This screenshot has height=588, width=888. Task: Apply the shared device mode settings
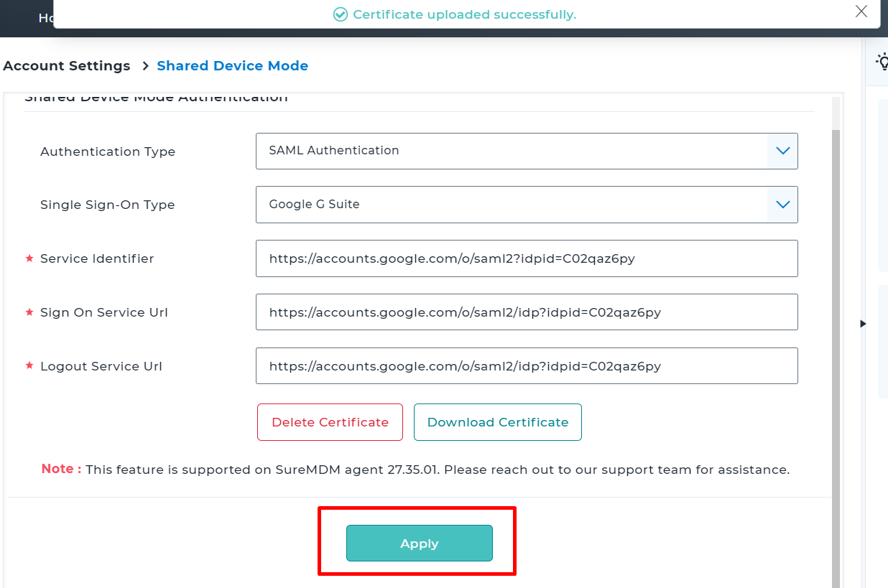point(420,543)
